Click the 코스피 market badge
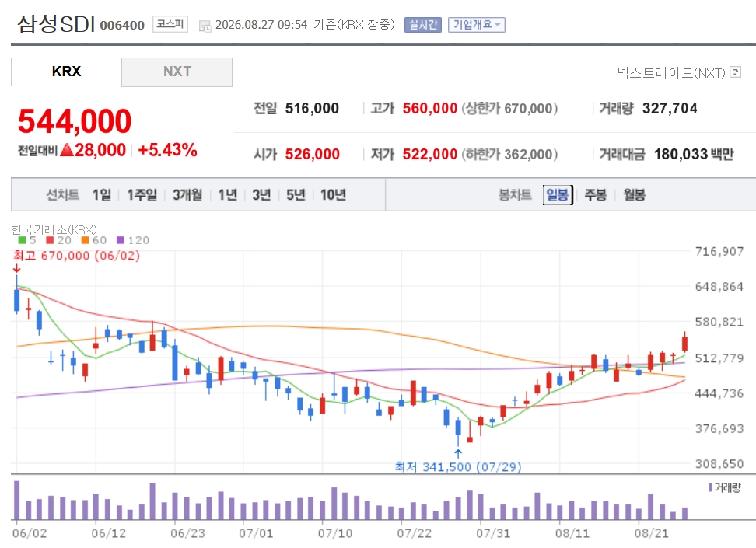 tap(170, 24)
